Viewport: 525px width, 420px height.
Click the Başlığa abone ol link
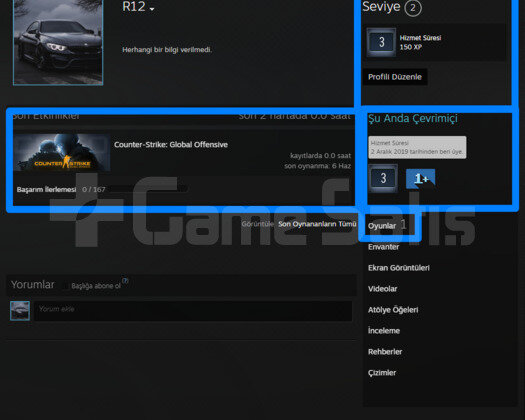(96, 286)
